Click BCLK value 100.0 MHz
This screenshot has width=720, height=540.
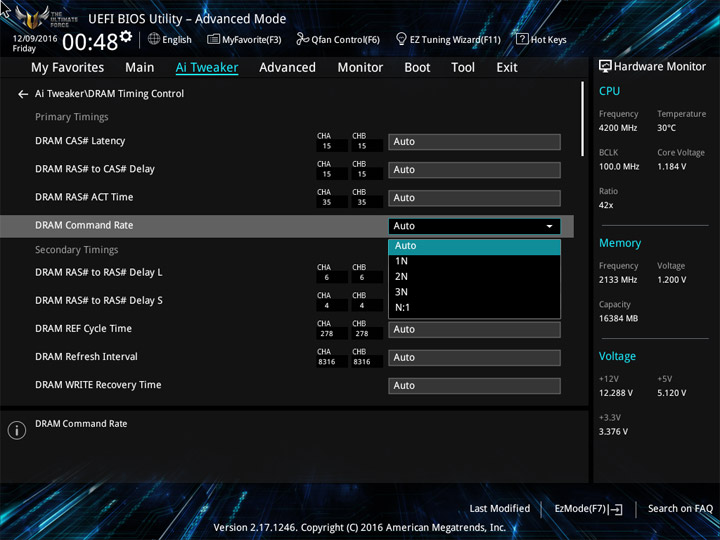coord(619,166)
